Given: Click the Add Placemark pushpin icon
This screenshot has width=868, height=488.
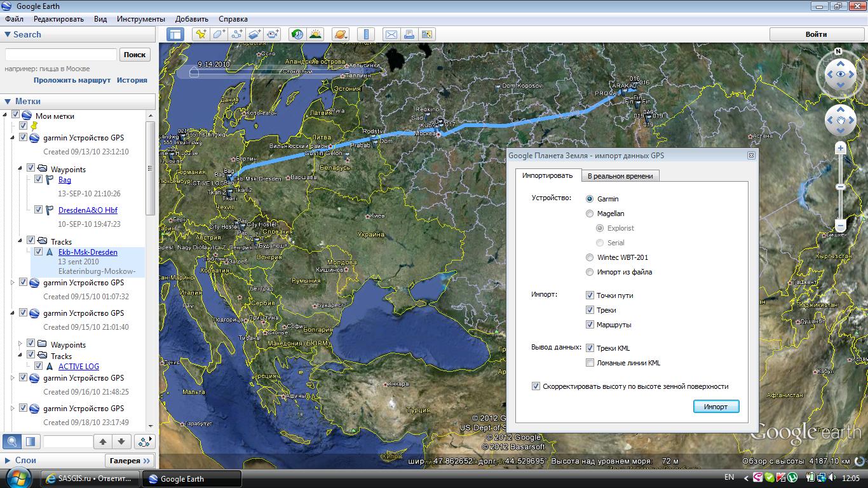Looking at the screenshot, I should pos(201,34).
